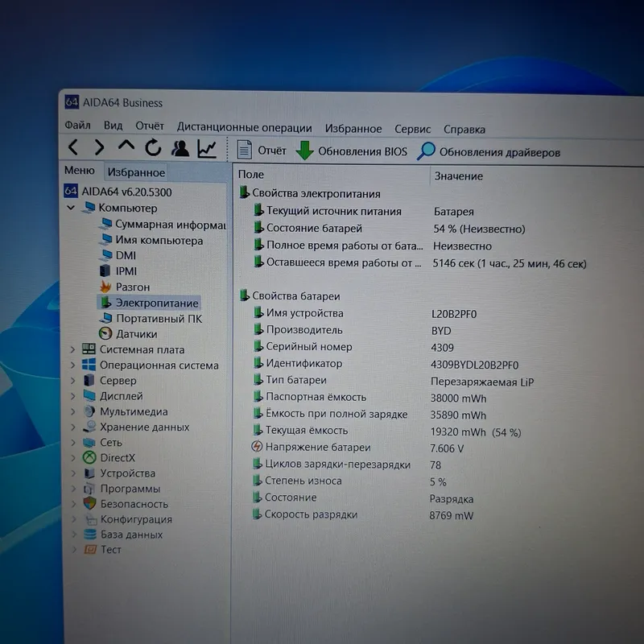644x644 pixels.
Task: Select Циклов зарядки-перезарядки row
Action: point(346,464)
